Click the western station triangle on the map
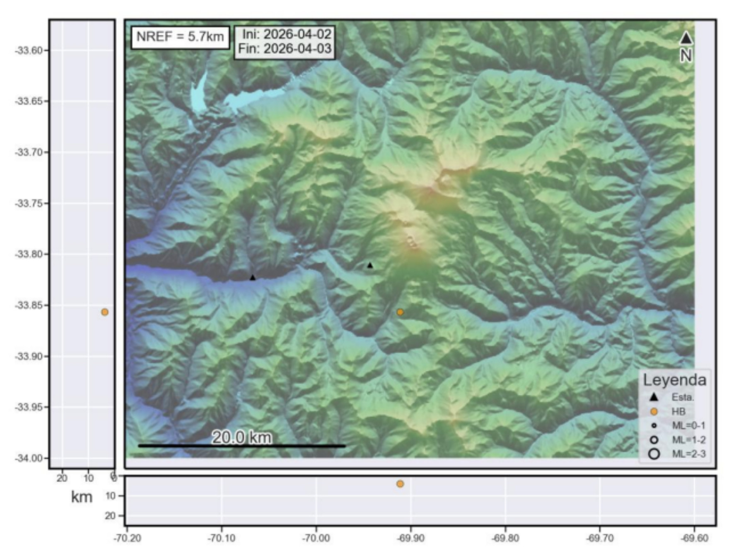Image resolution: width=729 pixels, height=560 pixels. click(253, 278)
